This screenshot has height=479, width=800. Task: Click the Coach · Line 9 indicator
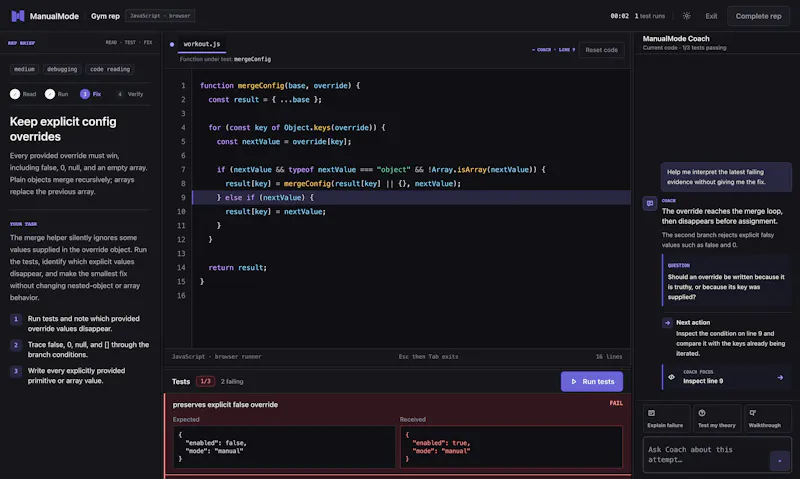[x=553, y=50]
